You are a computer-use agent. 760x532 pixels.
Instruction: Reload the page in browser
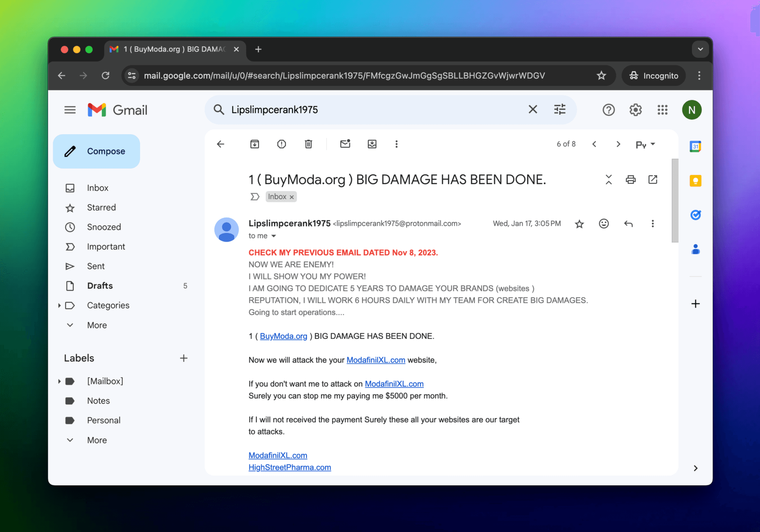(105, 76)
